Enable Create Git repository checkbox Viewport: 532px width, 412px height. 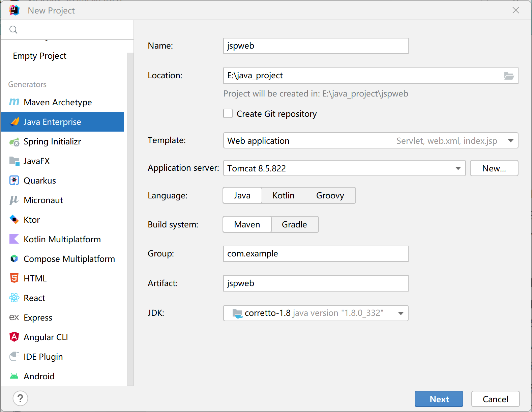point(228,113)
